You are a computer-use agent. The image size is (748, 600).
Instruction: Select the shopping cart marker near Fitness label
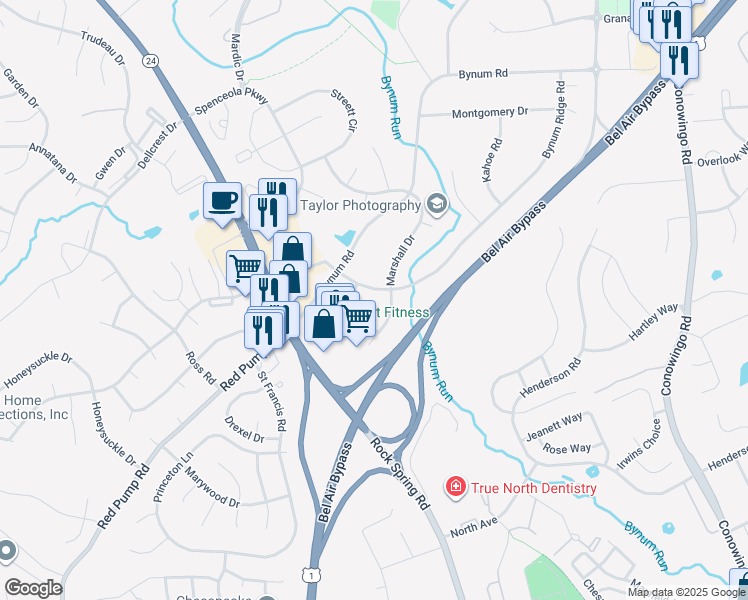point(359,321)
